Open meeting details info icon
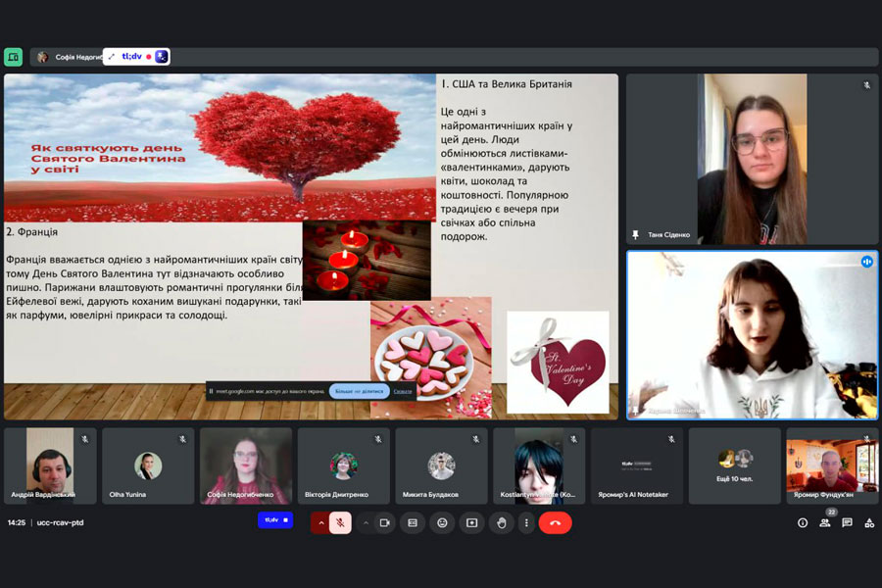The width and height of the screenshot is (882, 588). pyautogui.click(x=803, y=523)
